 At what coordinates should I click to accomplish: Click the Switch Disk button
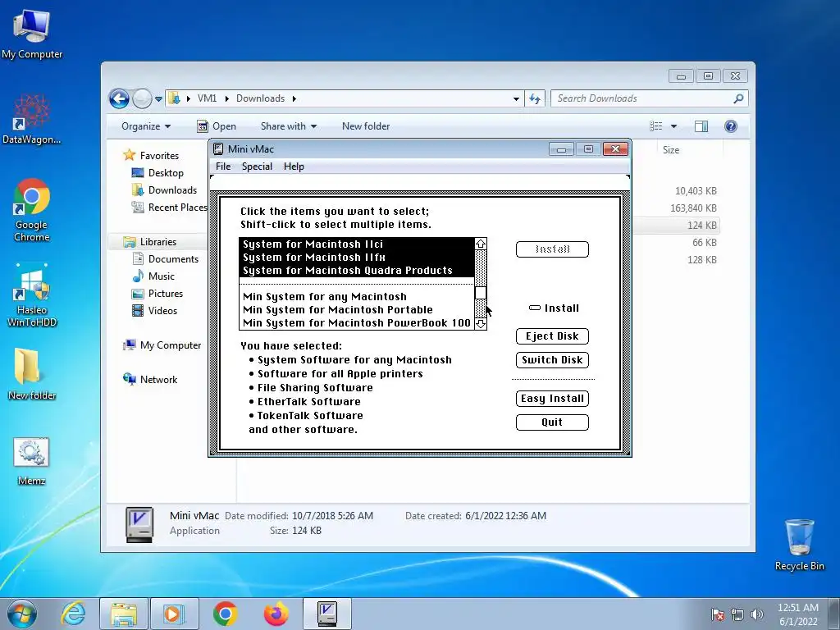(552, 360)
